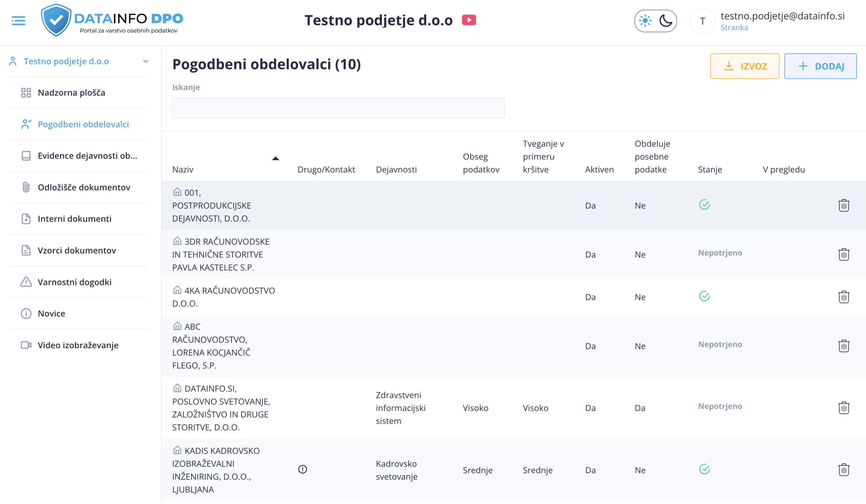Sort by Aktiven column header
Image resolution: width=866 pixels, height=504 pixels.
coord(599,170)
